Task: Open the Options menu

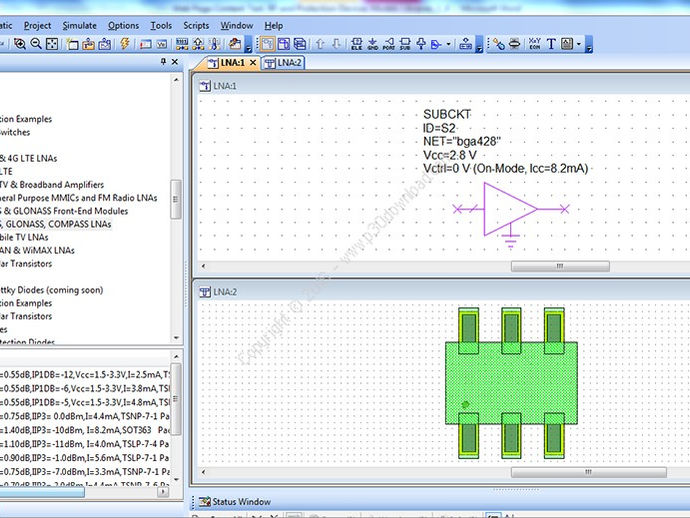Action: click(x=123, y=26)
